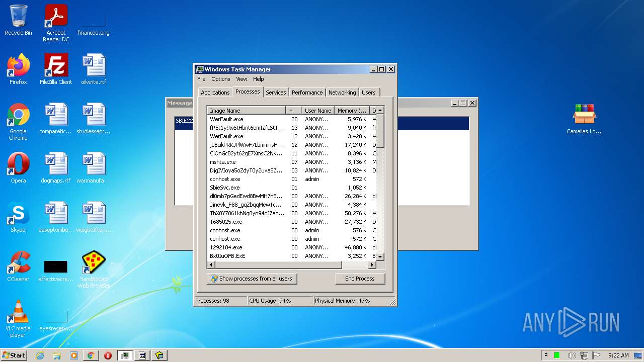Screen dimensions: 644x362
Task: Launch Opera browser shortcut
Action: [x=18, y=168]
